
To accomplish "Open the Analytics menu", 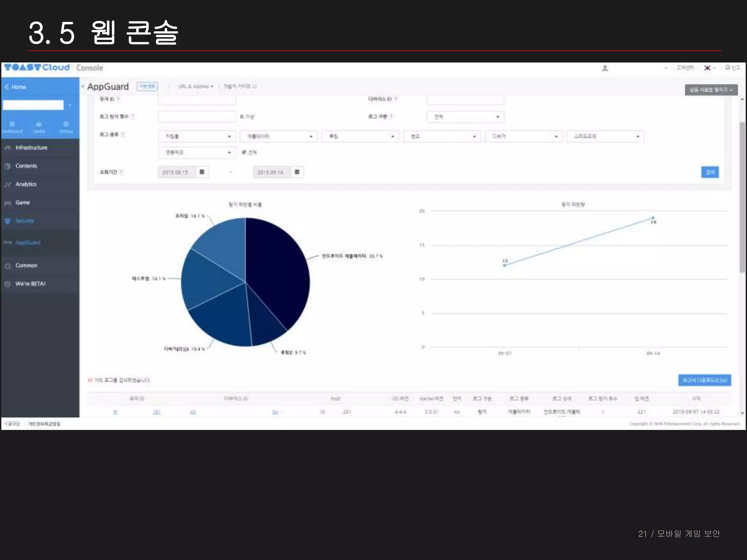I will [x=26, y=184].
